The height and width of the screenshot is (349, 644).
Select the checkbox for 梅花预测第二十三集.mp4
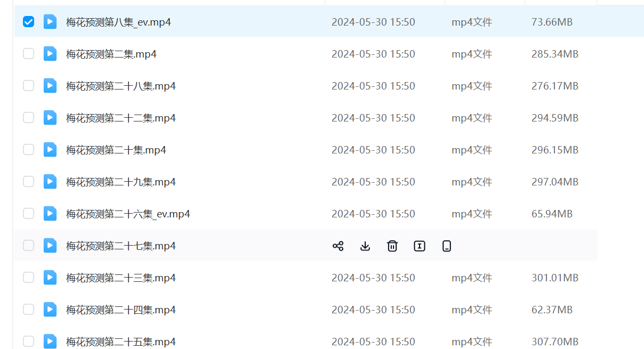pos(28,278)
